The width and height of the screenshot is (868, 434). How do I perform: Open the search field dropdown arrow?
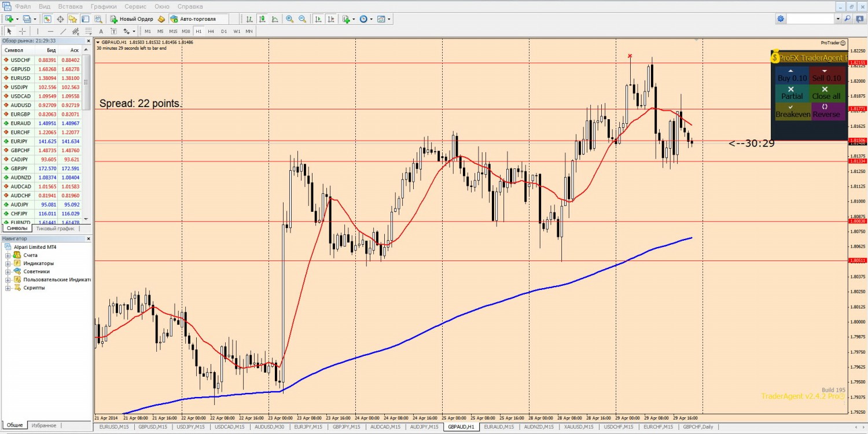pos(837,19)
